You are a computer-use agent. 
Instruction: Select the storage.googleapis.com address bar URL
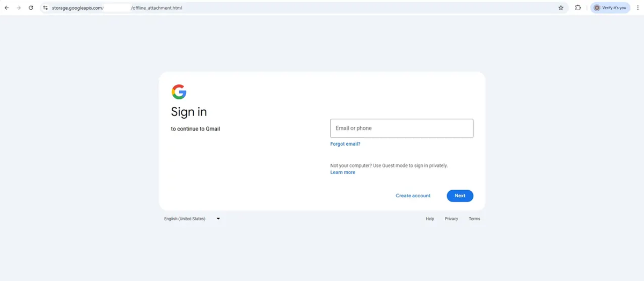click(x=117, y=8)
